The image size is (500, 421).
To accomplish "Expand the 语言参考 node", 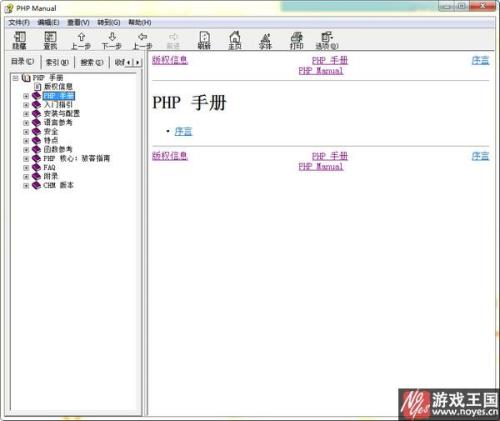I will (x=26, y=123).
